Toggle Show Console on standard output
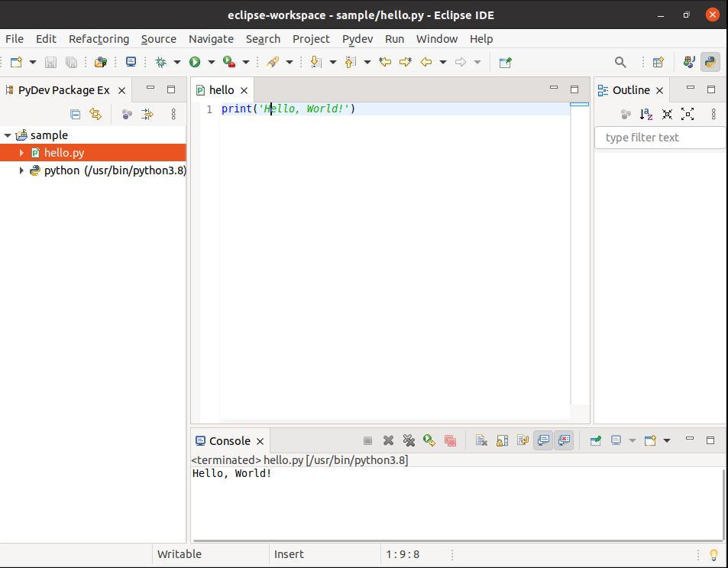Image resolution: width=728 pixels, height=568 pixels. tap(543, 440)
